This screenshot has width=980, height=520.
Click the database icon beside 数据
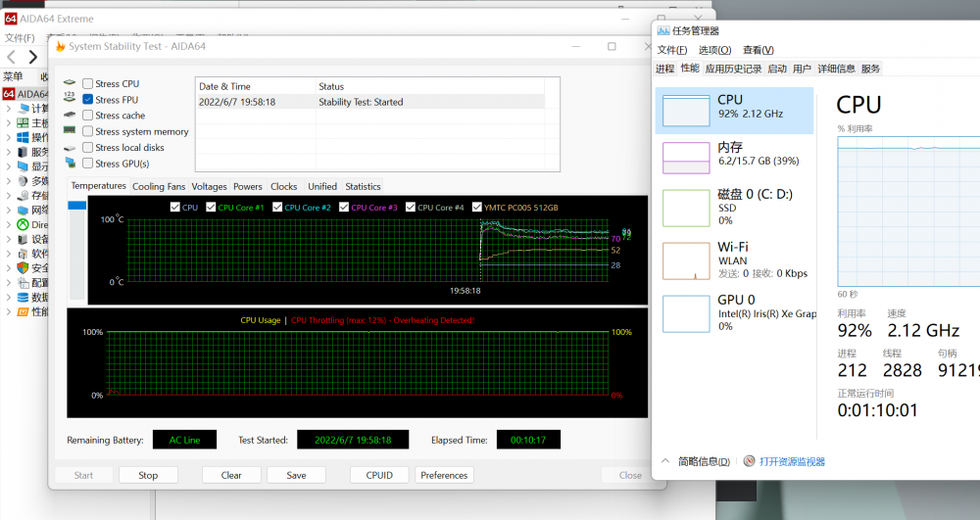pyautogui.click(x=24, y=297)
